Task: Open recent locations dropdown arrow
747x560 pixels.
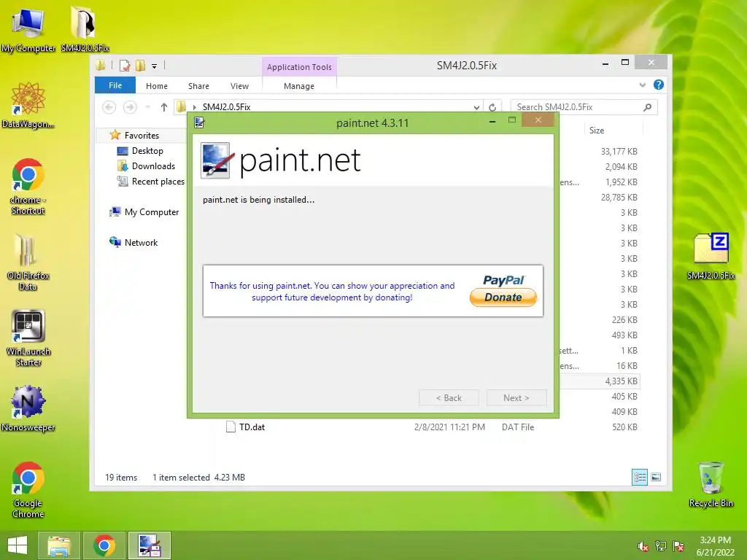Action: (147, 107)
